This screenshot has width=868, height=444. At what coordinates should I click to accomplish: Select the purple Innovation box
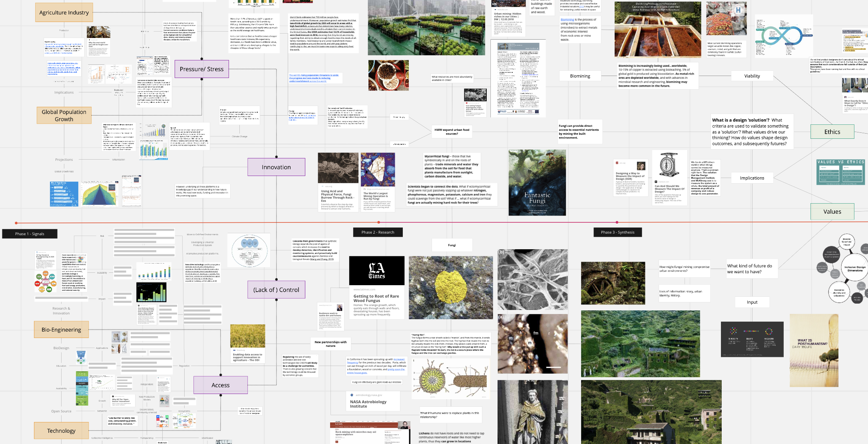pyautogui.click(x=276, y=167)
